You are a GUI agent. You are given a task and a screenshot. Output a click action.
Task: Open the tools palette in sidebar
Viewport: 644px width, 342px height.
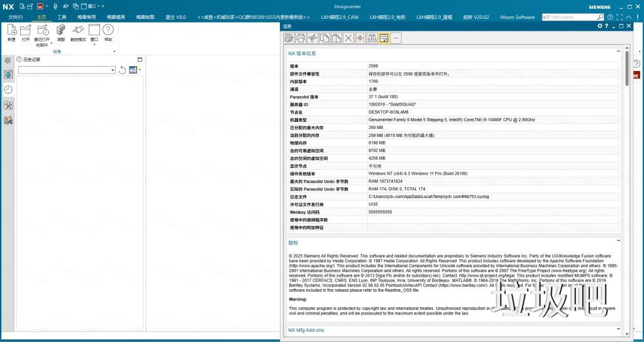coord(8,105)
